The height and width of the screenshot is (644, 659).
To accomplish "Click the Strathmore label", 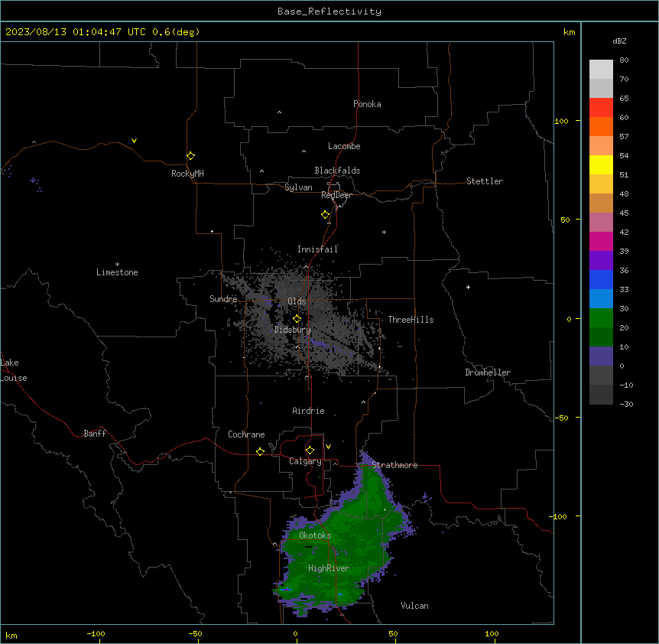I will 394,465.
